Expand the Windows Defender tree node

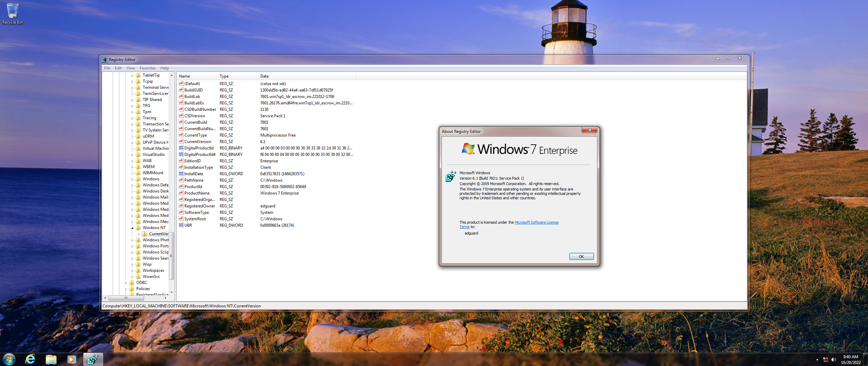click(133, 185)
